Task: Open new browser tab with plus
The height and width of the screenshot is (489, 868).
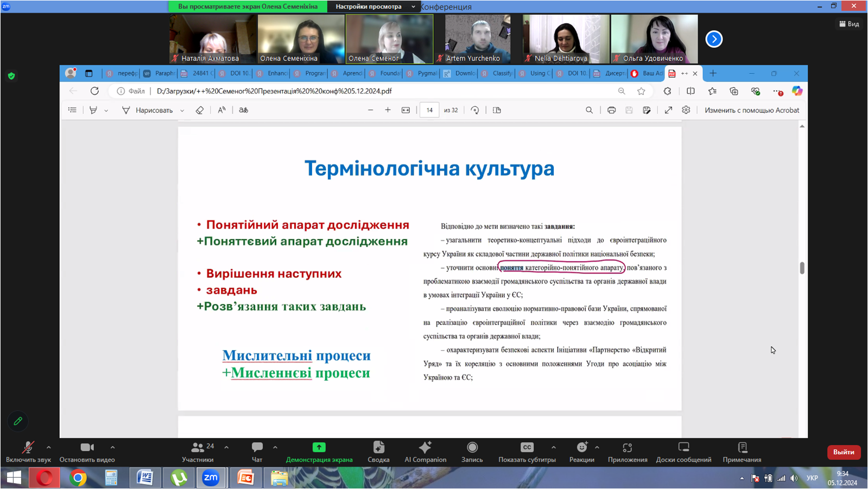Action: [x=713, y=73]
